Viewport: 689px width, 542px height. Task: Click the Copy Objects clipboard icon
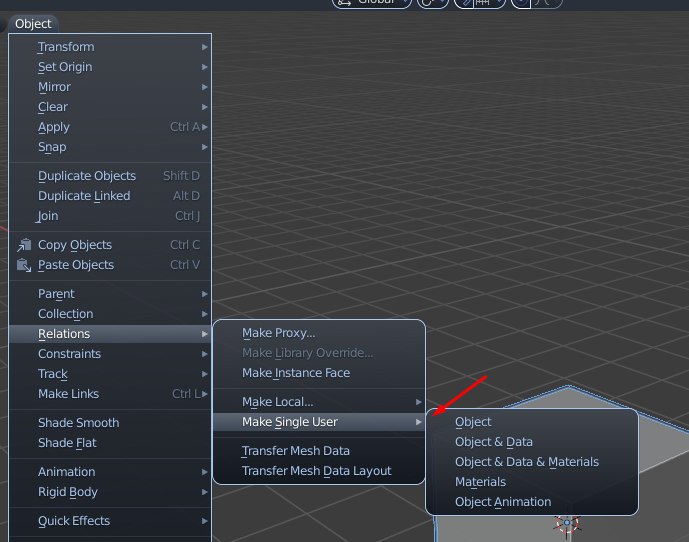(x=24, y=245)
